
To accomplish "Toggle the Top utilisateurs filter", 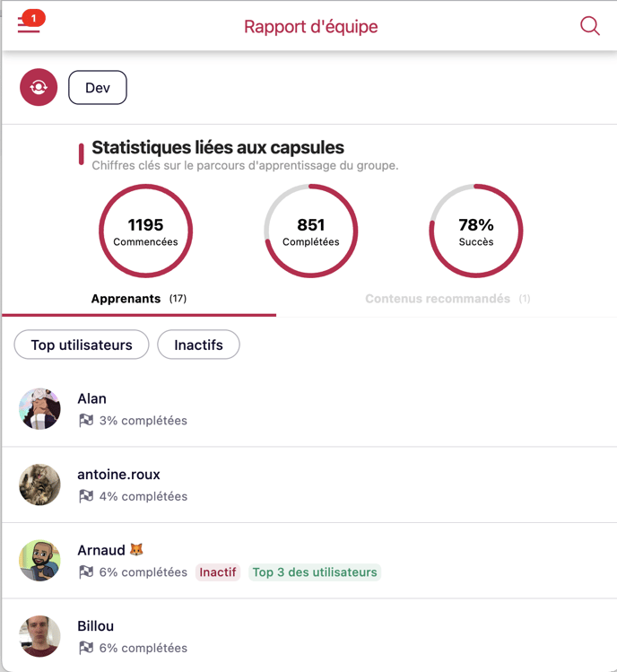I will [x=82, y=345].
